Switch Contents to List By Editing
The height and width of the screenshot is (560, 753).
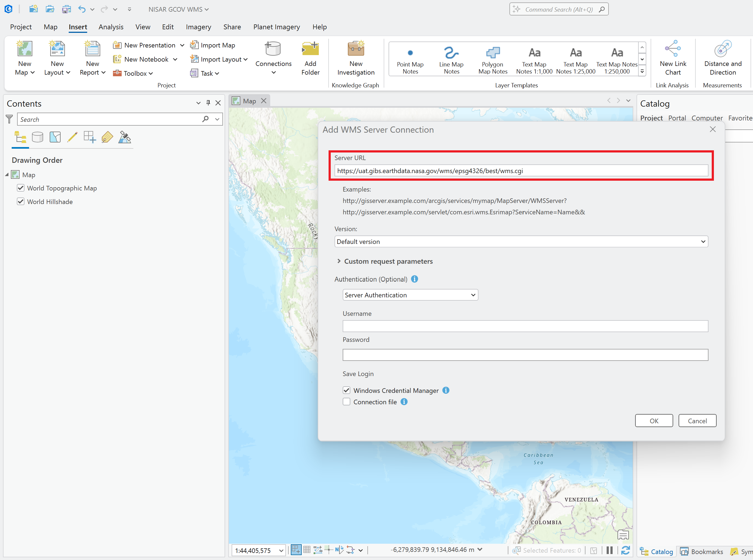[72, 137]
